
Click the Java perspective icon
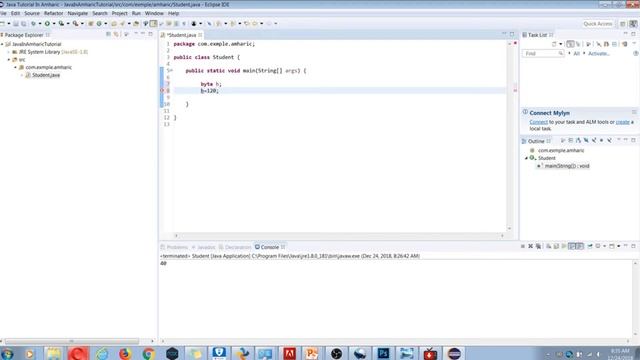[633, 24]
